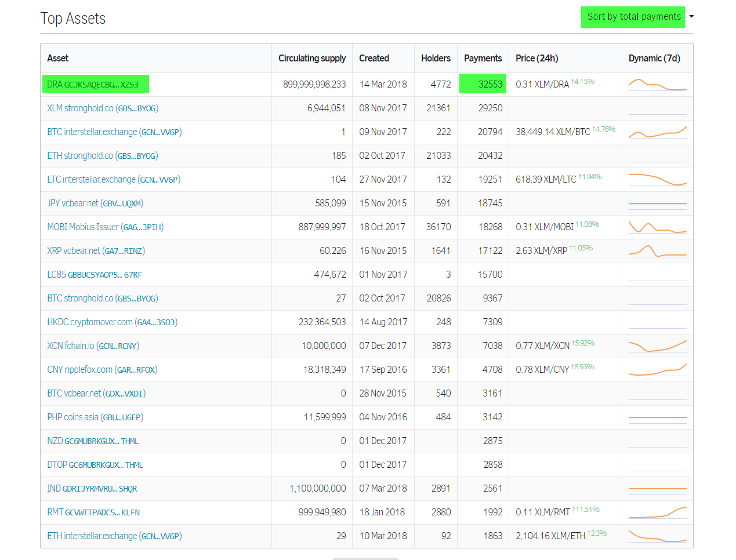
Task: Click LC85 payments value 15700
Action: pyautogui.click(x=490, y=275)
